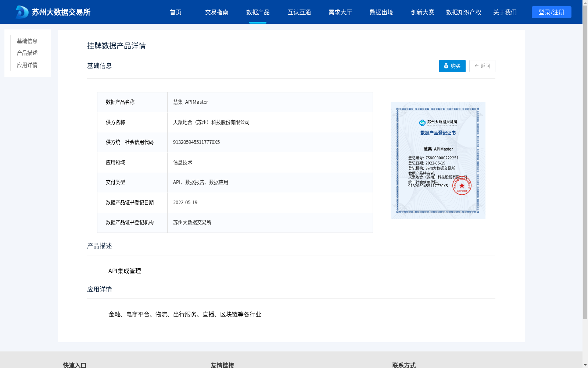Screen dimensions: 588x368
Task: Click the scrollbar up arrow
Action: coord(585,3)
